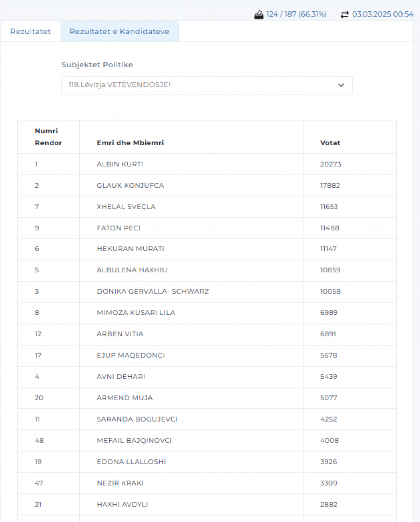420x522 pixels.
Task: Select the ALBIN KURTI row name
Action: coord(120,164)
